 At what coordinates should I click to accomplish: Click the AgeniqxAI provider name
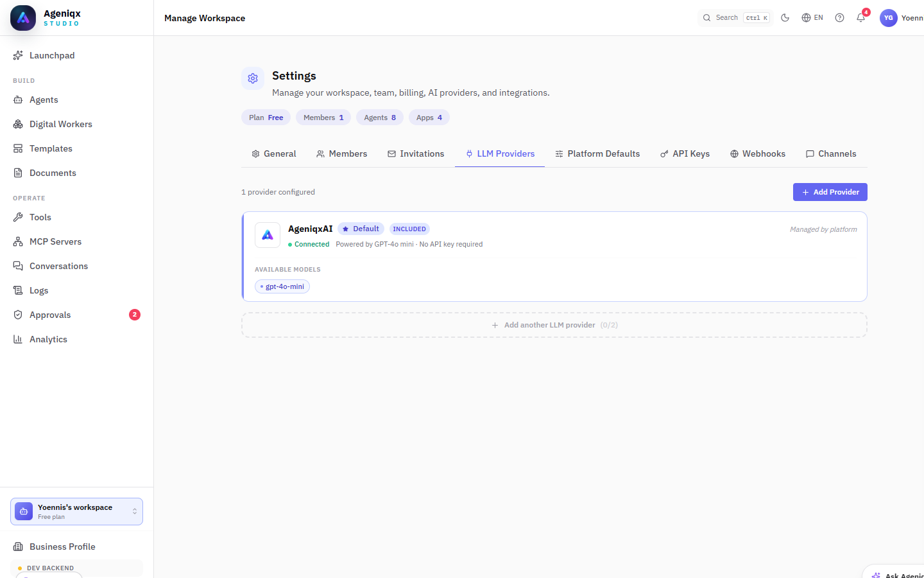[311, 229]
